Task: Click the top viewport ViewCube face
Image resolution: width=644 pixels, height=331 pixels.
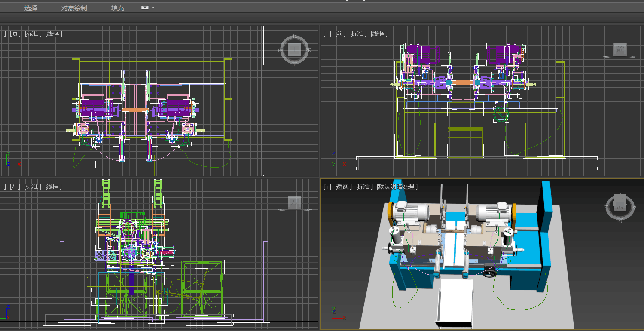Action: 294,49
